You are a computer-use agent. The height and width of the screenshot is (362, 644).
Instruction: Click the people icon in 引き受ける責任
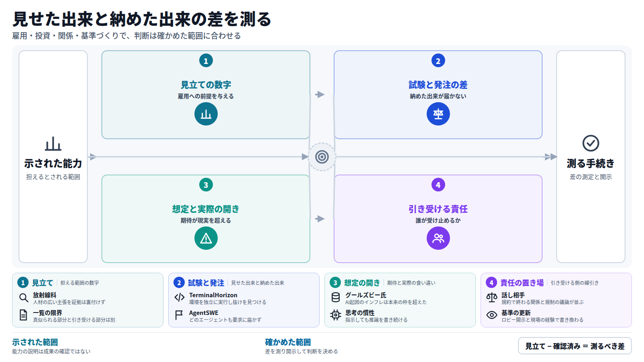coord(438,238)
